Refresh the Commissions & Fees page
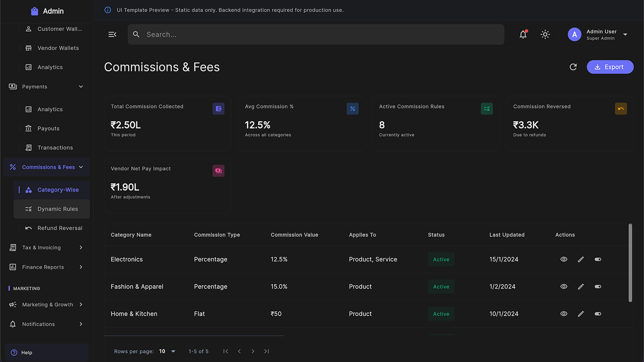 [573, 67]
